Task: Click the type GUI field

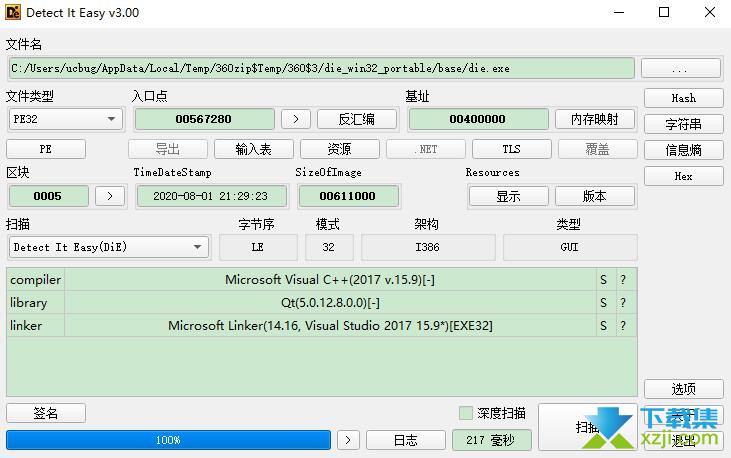Action: [570, 247]
